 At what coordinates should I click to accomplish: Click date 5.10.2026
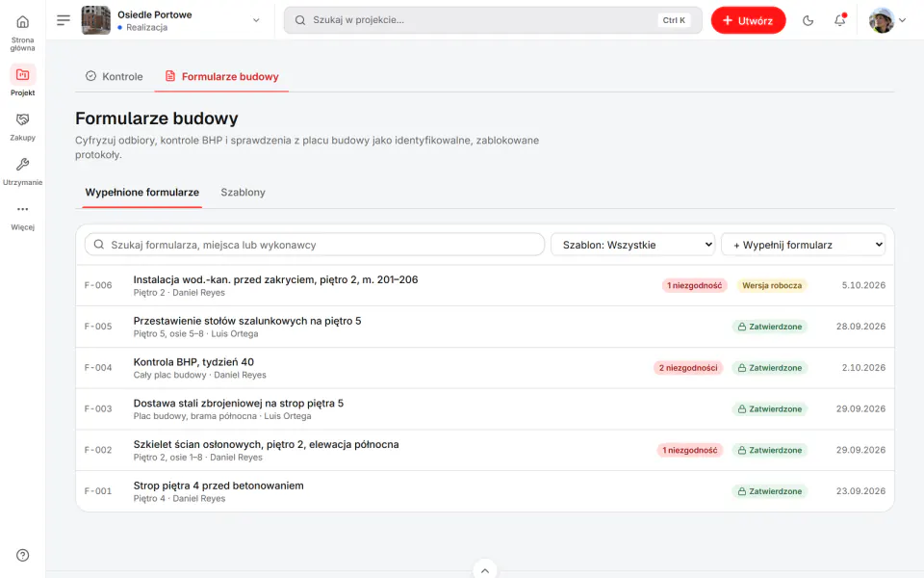[x=863, y=285]
